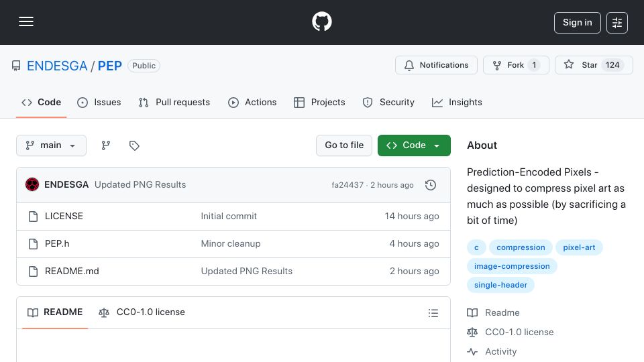Click the LICENSE file icon

click(x=34, y=217)
